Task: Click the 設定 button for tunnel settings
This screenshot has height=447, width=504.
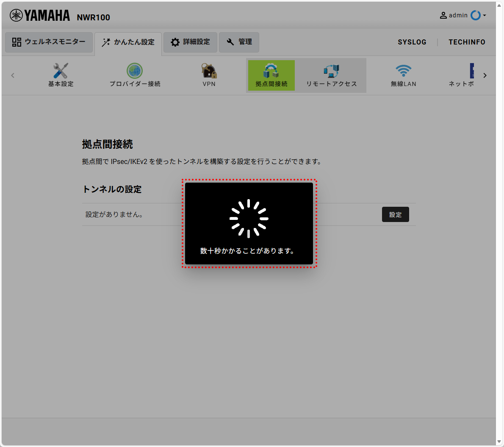Action: pos(395,214)
